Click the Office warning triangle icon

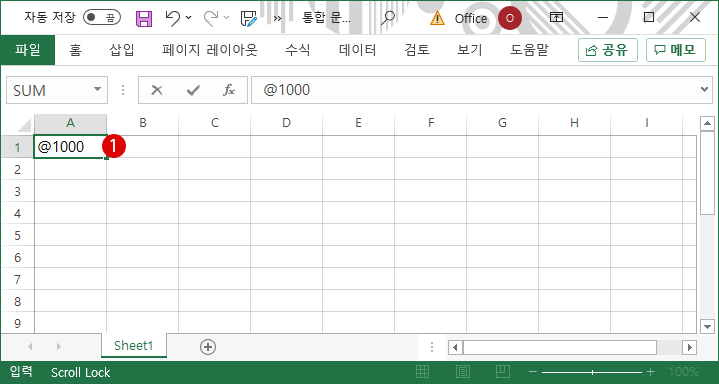437,18
